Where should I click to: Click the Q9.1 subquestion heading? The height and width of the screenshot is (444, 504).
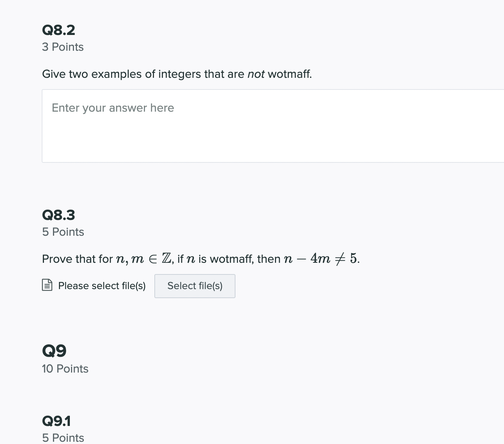(x=56, y=421)
